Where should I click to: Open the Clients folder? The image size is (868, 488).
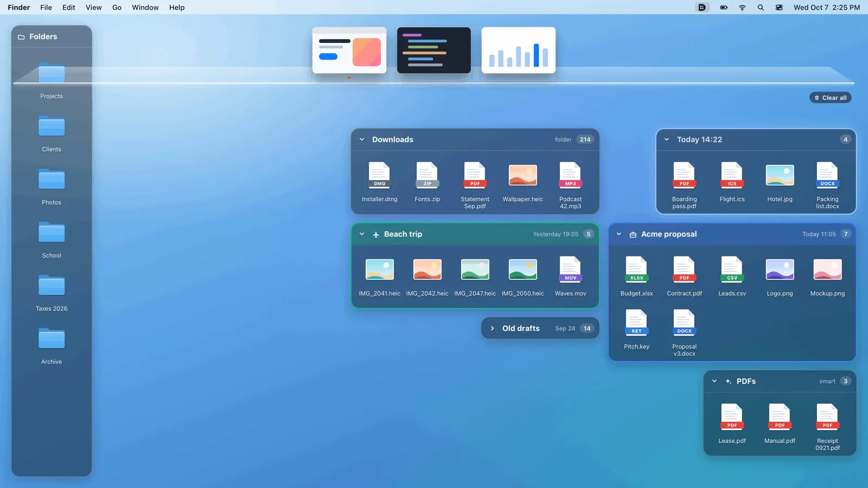point(52,134)
